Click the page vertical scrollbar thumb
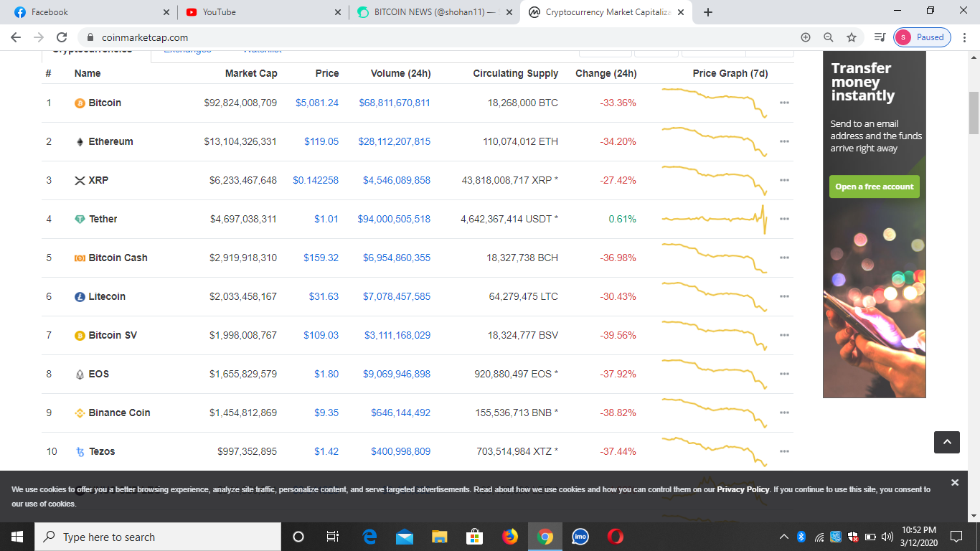Screen dimensions: 980x551 tap(974, 113)
